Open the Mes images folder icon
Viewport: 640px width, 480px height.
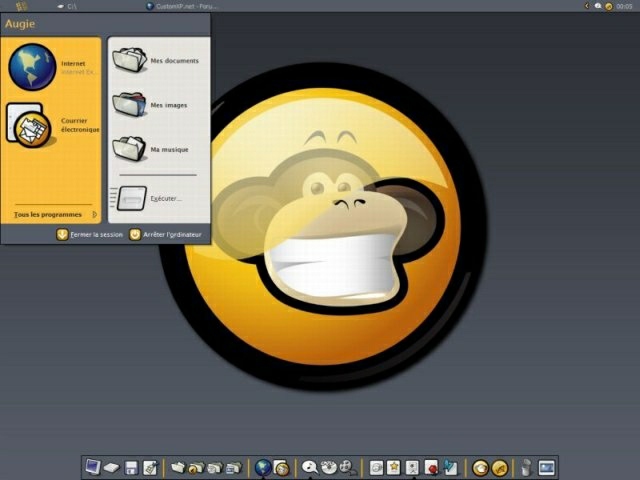(x=129, y=104)
